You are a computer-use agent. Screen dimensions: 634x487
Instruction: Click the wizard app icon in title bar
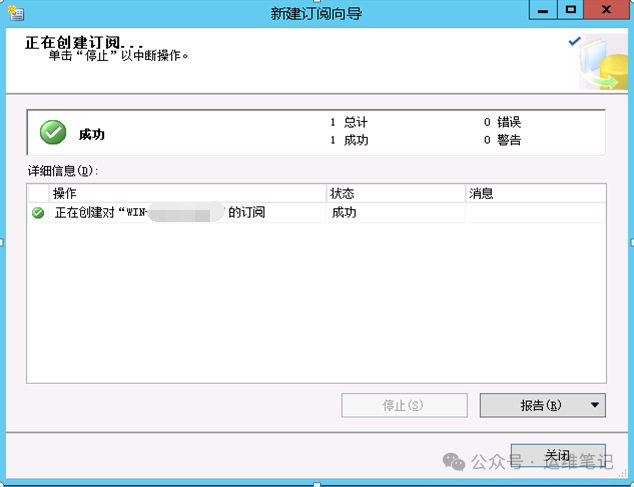[16, 13]
